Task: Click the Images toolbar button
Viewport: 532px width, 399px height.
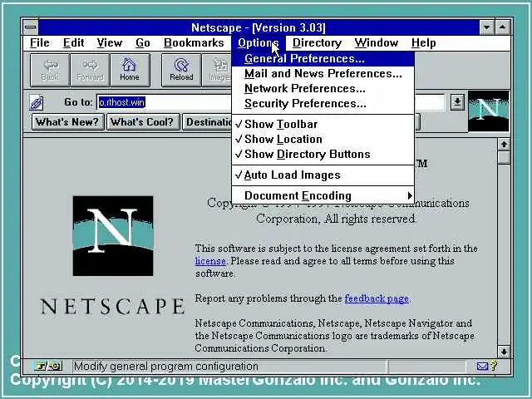Action: tap(217, 70)
